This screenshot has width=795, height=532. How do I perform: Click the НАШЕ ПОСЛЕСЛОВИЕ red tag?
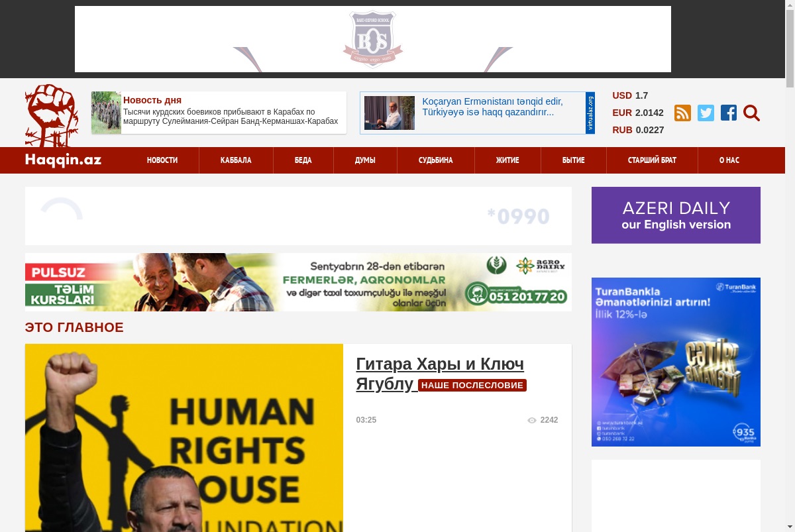click(x=472, y=386)
